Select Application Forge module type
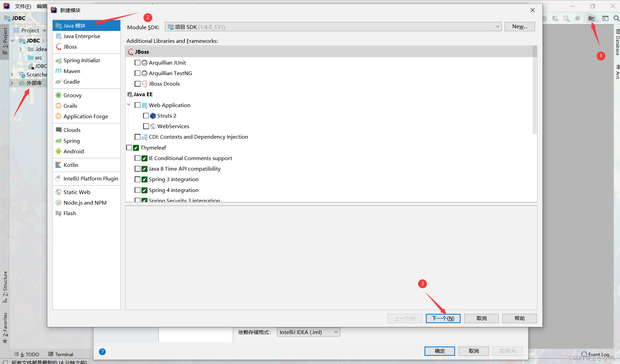The image size is (620, 364). coord(86,116)
